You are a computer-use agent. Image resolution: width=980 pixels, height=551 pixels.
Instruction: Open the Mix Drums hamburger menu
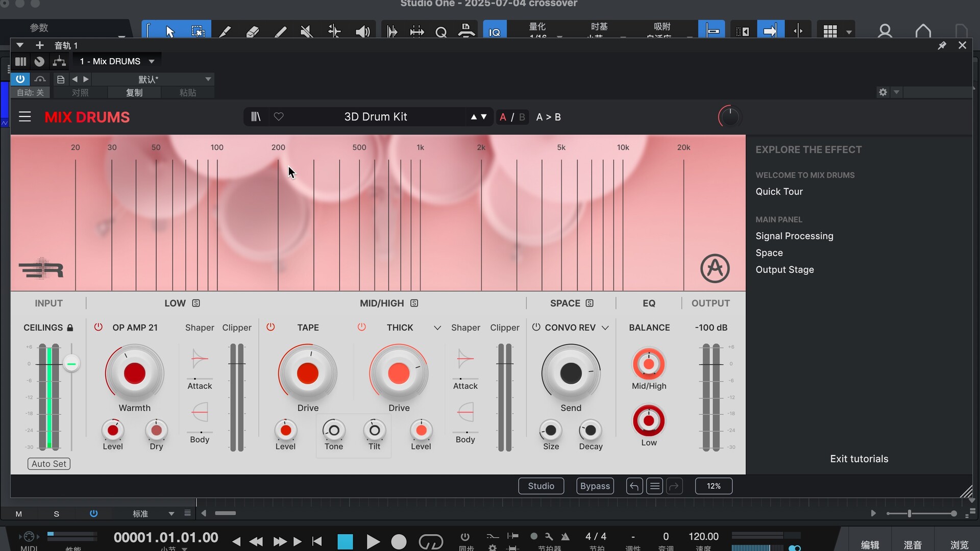click(x=25, y=117)
